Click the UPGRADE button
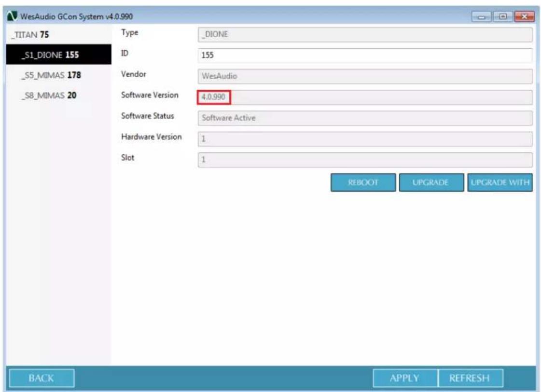The height and width of the screenshot is (392, 541). 431,182
